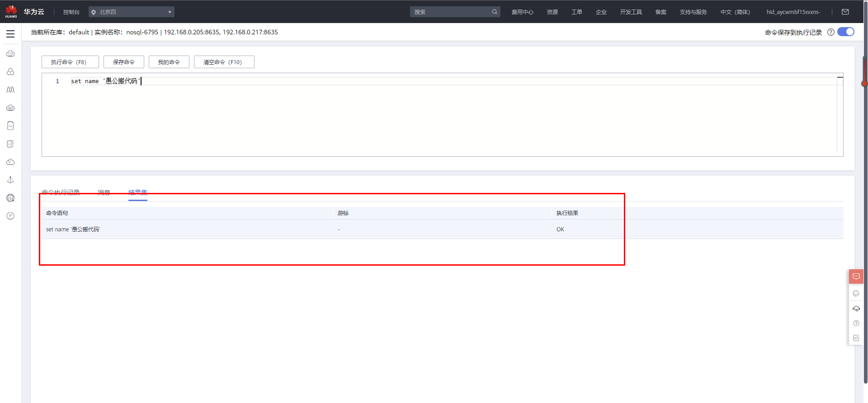Image resolution: width=868 pixels, height=403 pixels.
Task: Click the help question mark beside 命令保存到执行记录
Action: pos(831,32)
